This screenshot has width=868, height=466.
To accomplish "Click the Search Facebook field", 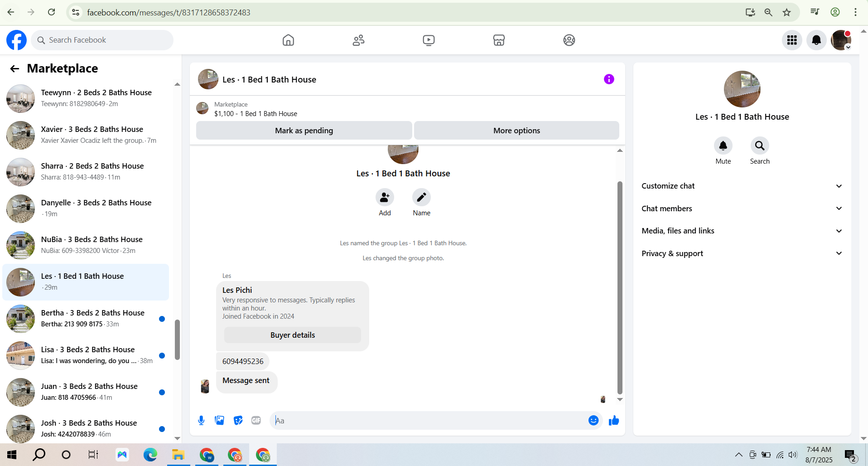I will [102, 40].
